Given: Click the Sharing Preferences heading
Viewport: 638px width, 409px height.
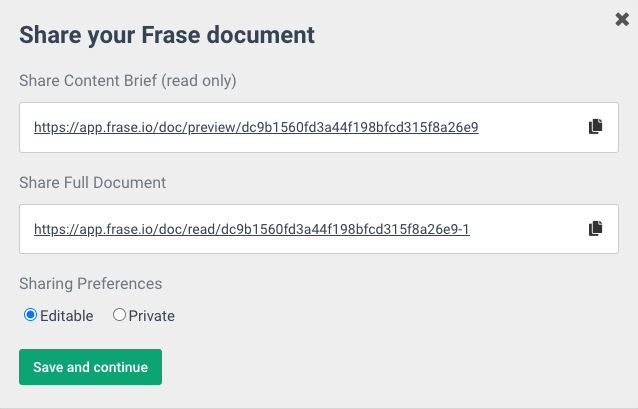Looking at the screenshot, I should [x=90, y=284].
